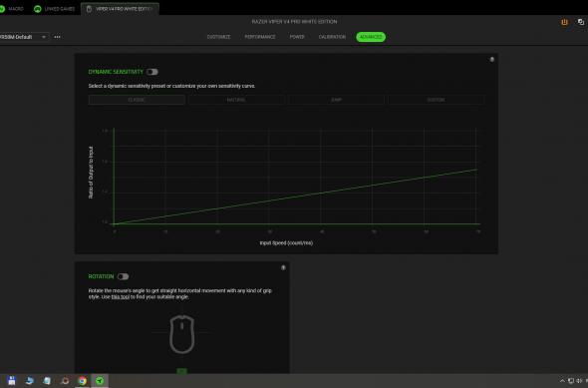
Task: Open the blue floppy disk taskbar icon
Action: click(11, 381)
